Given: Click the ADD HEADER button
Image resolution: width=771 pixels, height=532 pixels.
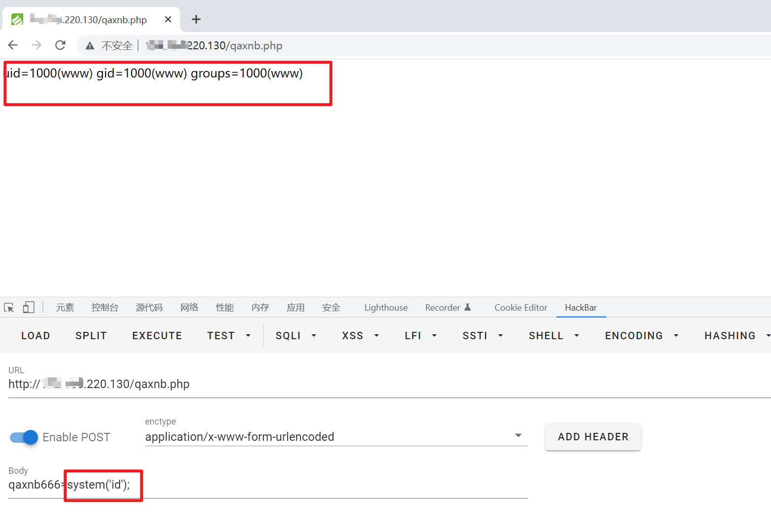Looking at the screenshot, I should 593,437.
